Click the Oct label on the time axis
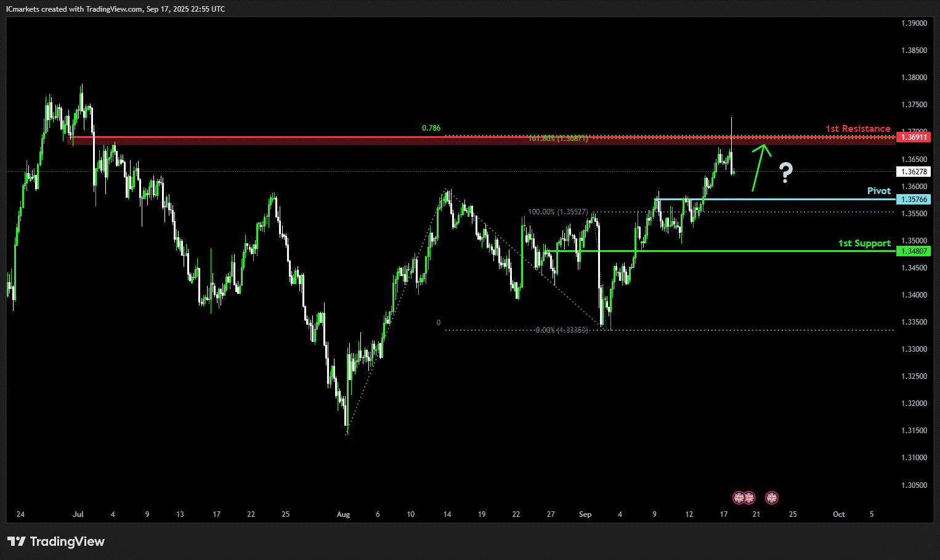Screen dimensions: 940x560 point(838,514)
